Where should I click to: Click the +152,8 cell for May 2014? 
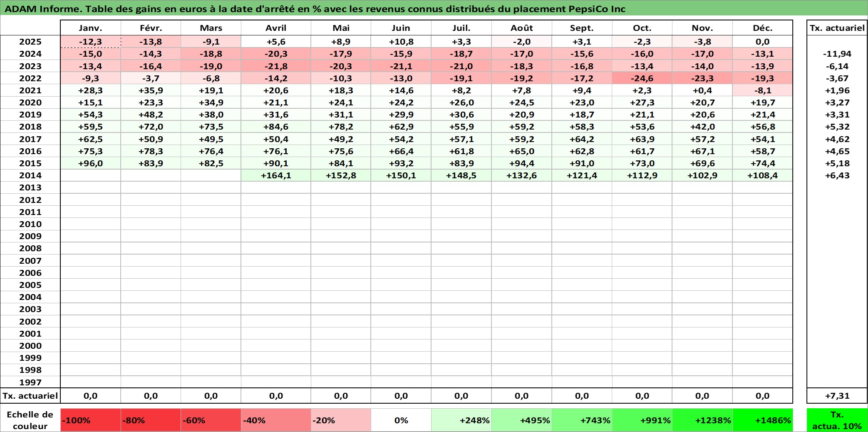[341, 175]
